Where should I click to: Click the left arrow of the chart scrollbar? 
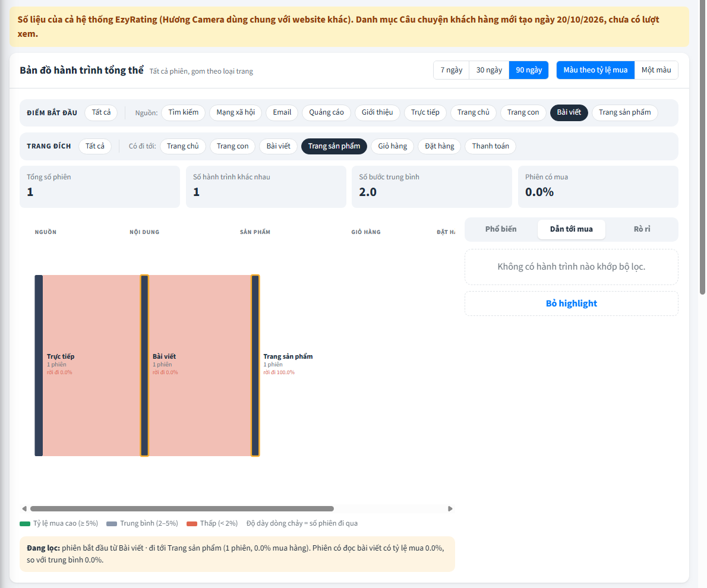pyautogui.click(x=24, y=508)
